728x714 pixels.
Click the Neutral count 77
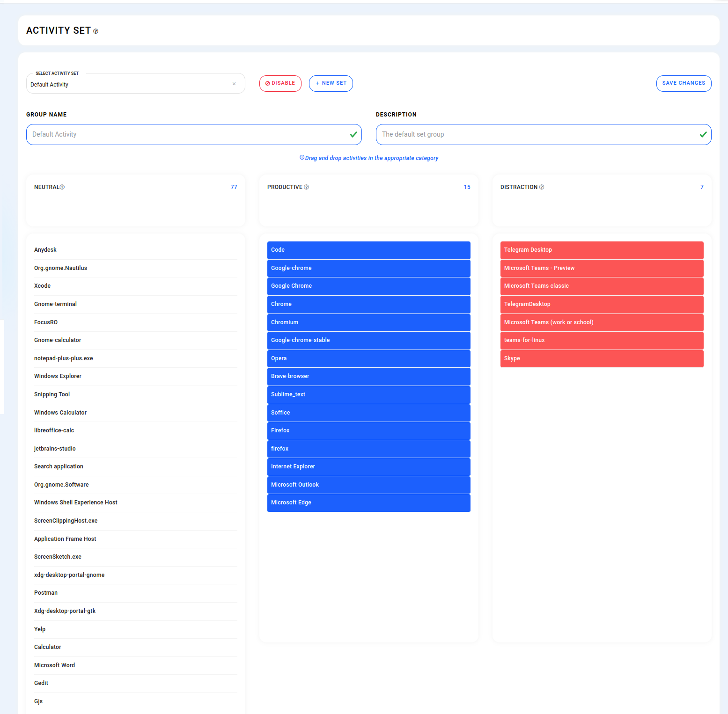pos(234,187)
